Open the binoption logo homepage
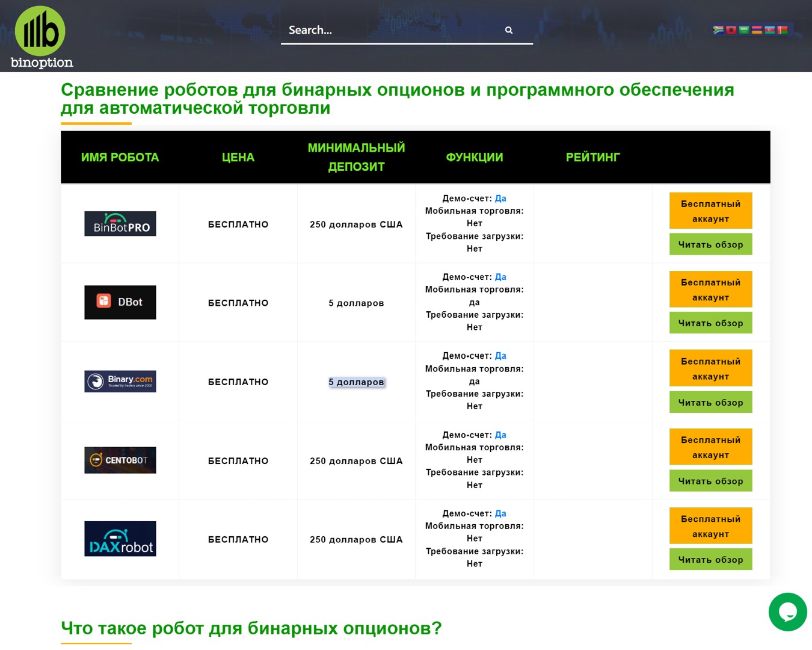 click(x=42, y=37)
